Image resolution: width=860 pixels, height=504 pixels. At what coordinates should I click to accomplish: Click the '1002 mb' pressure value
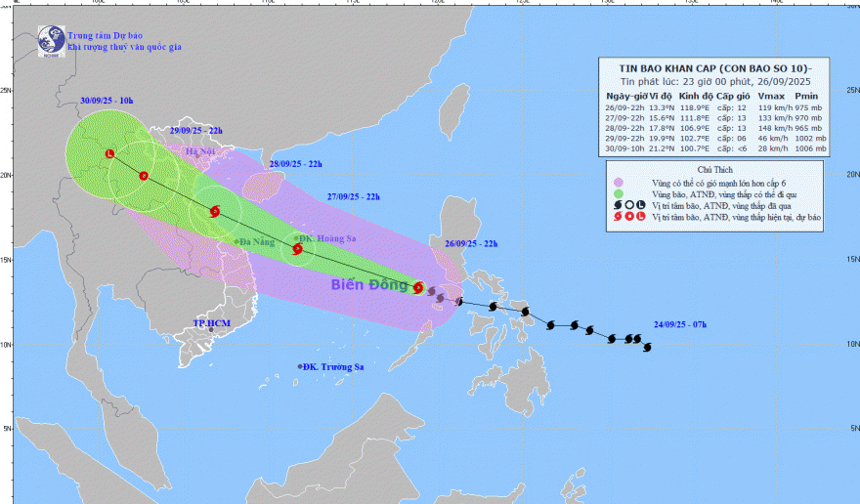810,138
